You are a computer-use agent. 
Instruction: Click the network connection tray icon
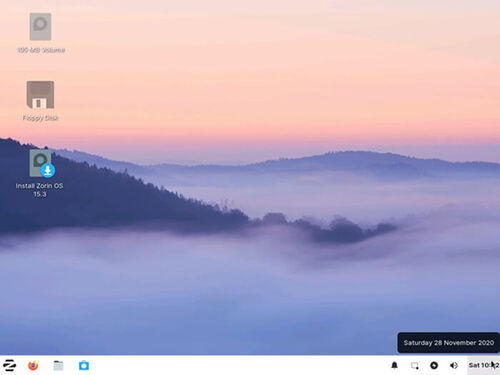(414, 366)
